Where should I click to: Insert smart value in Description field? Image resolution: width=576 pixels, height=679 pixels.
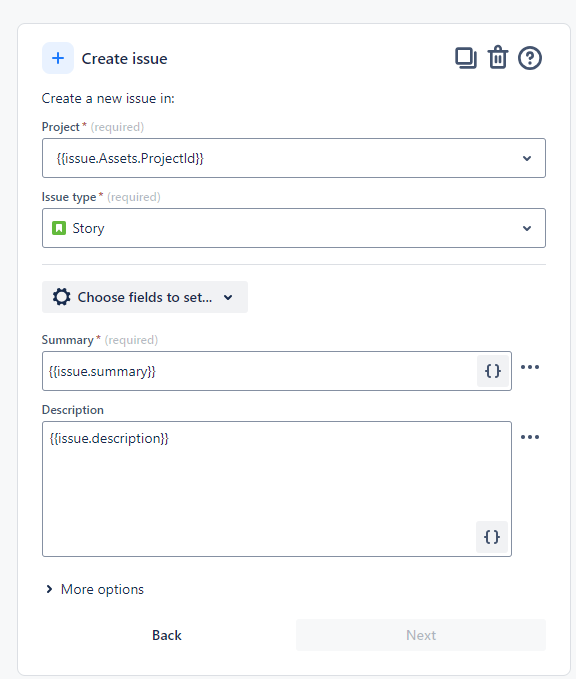point(492,537)
